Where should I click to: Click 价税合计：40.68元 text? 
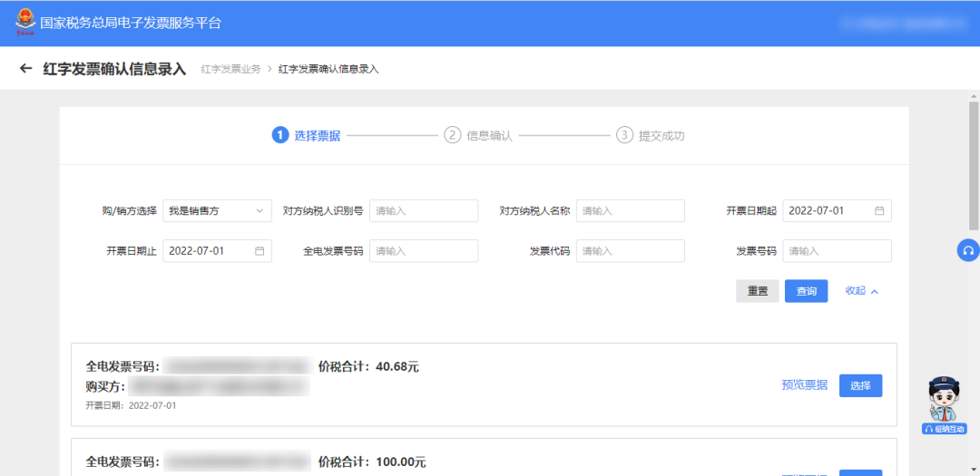(x=368, y=366)
